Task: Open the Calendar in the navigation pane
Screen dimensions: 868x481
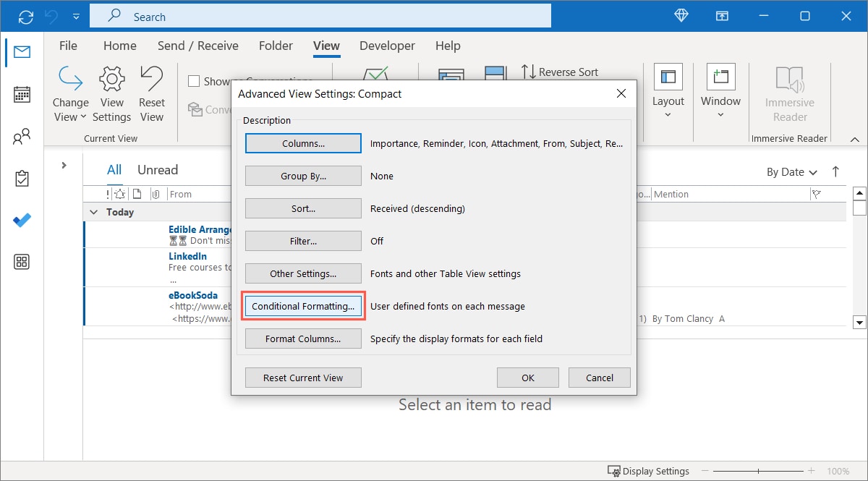Action: 22,94
